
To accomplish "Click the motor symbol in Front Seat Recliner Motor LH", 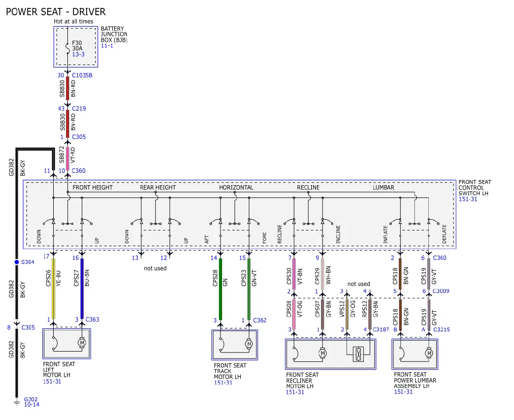I will point(322,353).
